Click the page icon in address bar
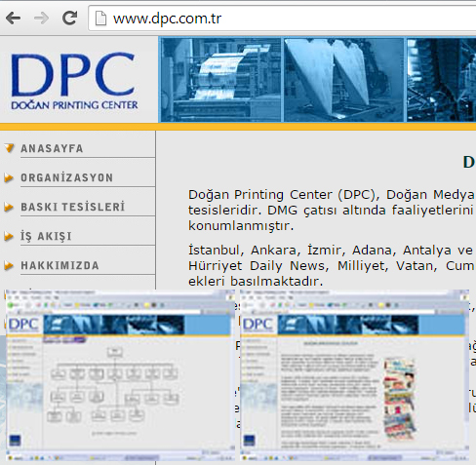This screenshot has height=465, width=476. [x=100, y=19]
